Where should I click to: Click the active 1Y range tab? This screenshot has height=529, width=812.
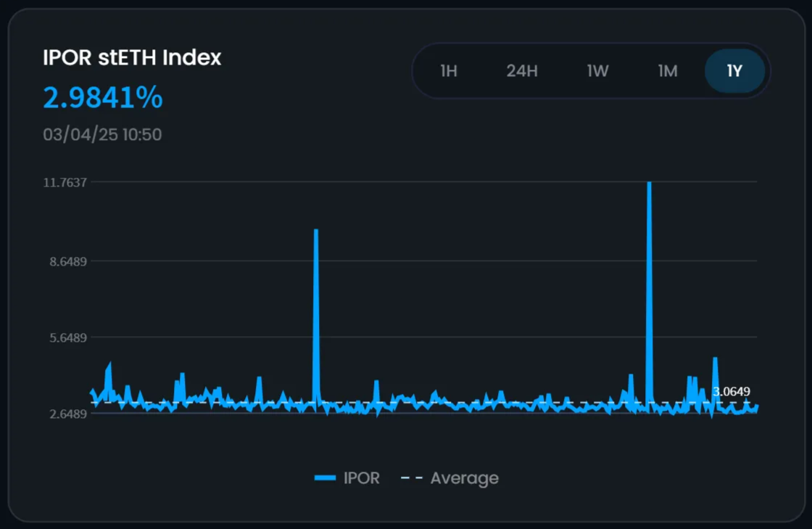click(734, 71)
